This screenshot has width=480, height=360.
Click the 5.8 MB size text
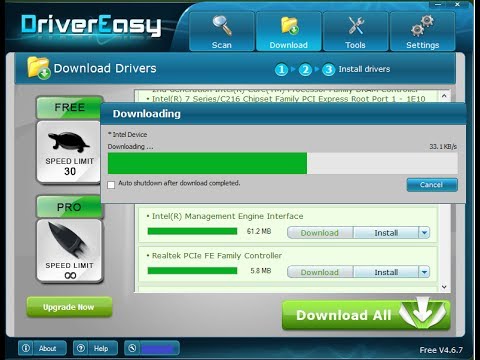click(261, 270)
